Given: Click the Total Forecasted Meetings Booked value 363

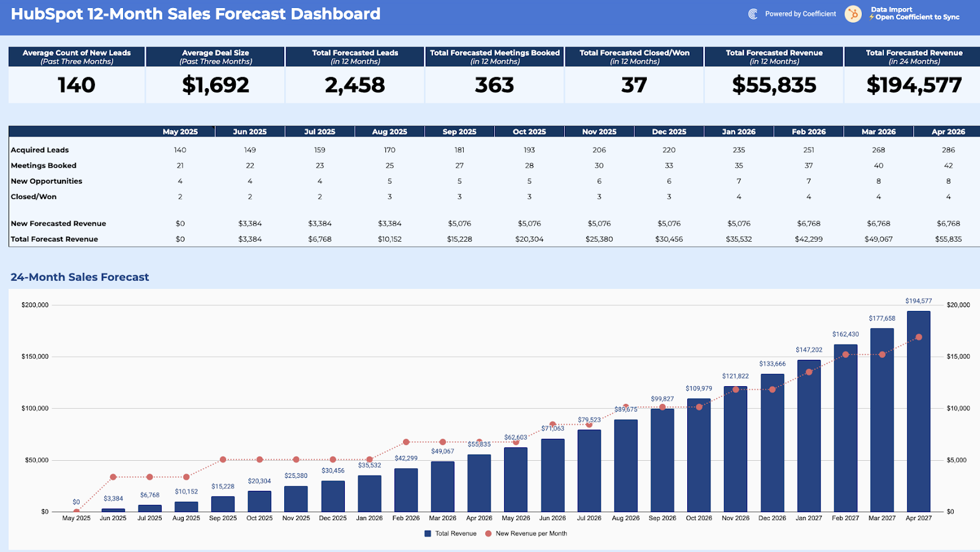Looking at the screenshot, I should pyautogui.click(x=494, y=84).
